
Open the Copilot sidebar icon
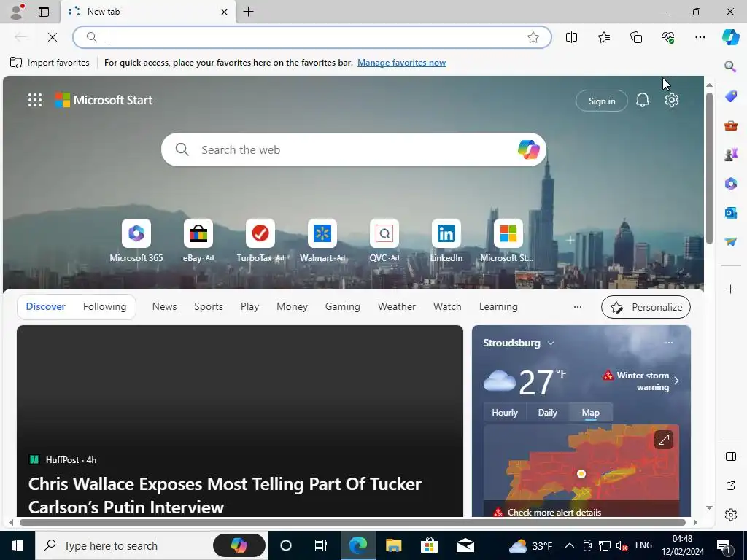pyautogui.click(x=730, y=36)
